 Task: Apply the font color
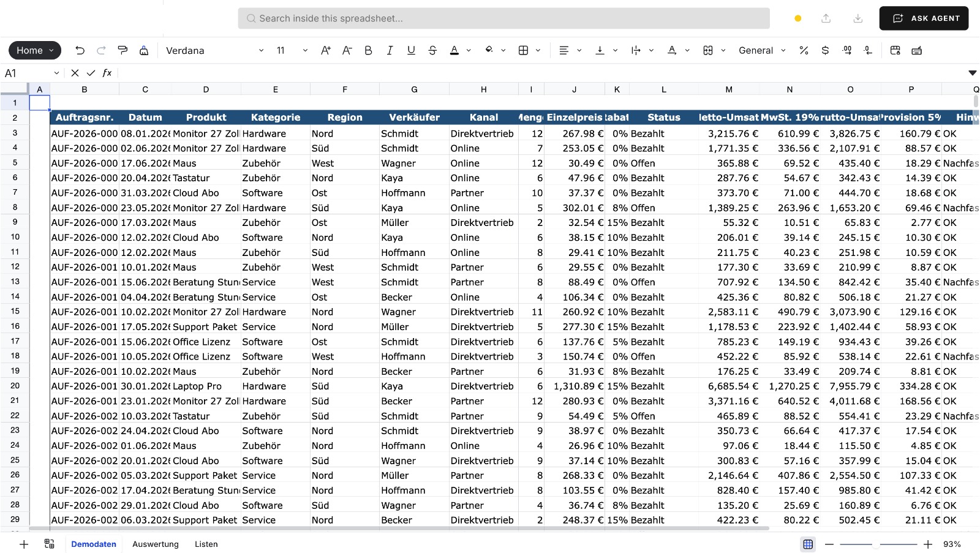[x=454, y=51]
